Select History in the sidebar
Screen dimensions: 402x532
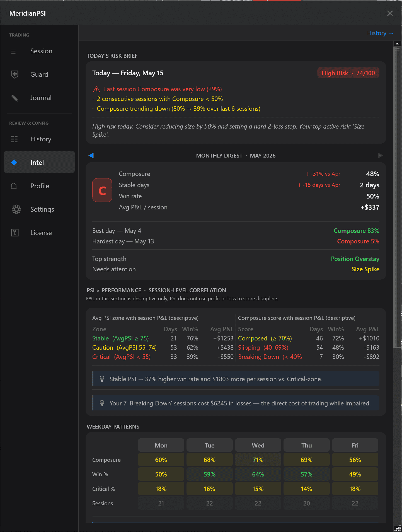[x=39, y=139]
